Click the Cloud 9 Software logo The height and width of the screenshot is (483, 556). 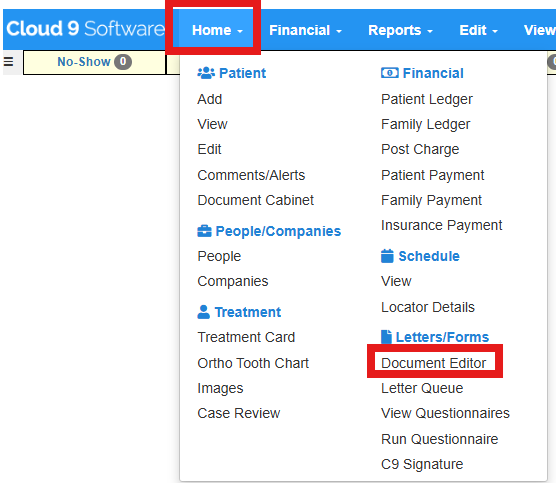click(85, 29)
